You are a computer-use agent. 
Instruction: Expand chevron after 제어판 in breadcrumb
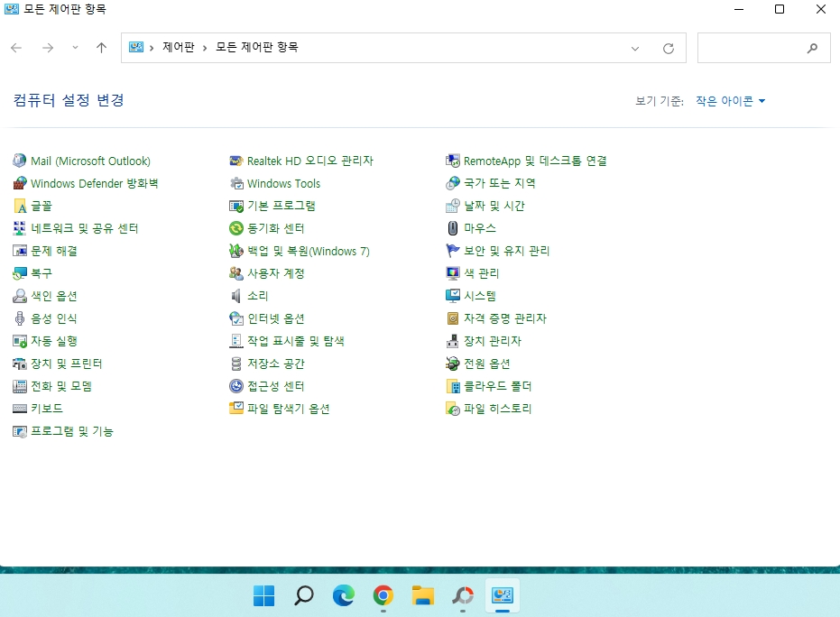(205, 48)
